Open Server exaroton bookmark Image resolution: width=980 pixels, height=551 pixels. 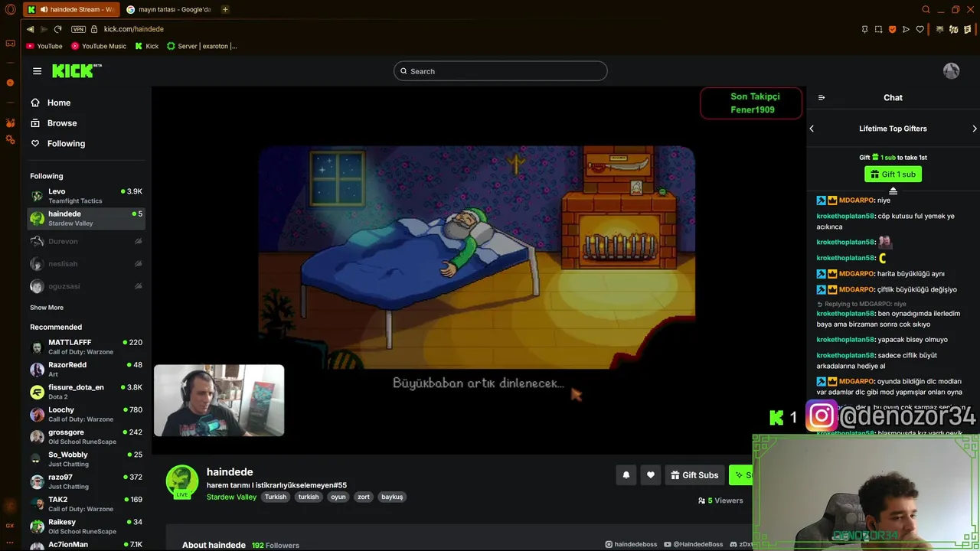click(202, 46)
